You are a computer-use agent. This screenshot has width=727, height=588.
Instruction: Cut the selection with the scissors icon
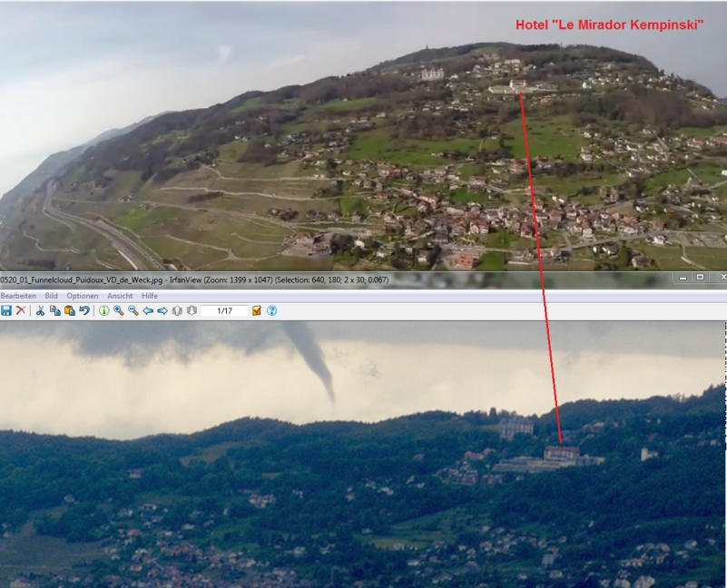click(40, 310)
